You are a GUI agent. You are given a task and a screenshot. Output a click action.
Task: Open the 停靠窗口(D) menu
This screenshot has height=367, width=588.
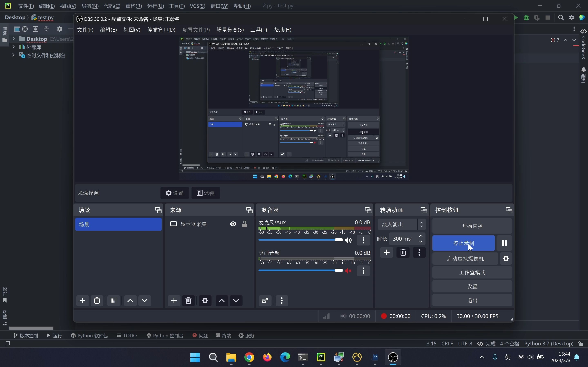161,30
